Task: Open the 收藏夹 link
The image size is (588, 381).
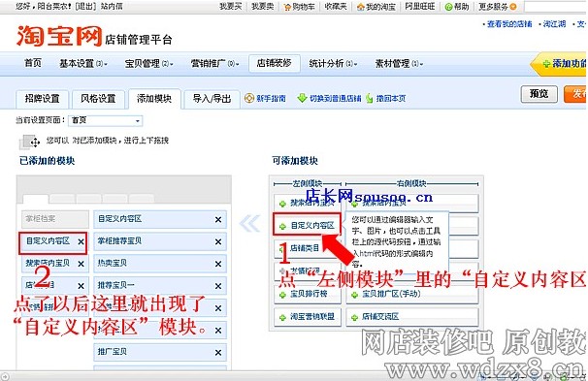Action: pos(336,7)
